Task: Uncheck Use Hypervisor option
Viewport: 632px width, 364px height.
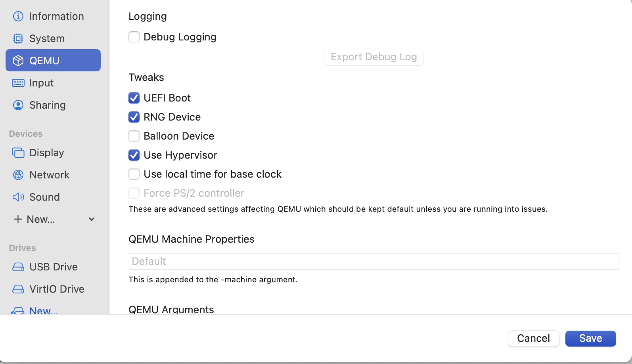Action: coord(134,155)
